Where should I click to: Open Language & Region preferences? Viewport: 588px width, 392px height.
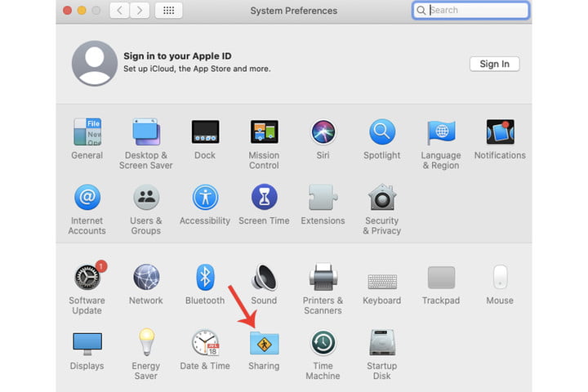click(441, 132)
